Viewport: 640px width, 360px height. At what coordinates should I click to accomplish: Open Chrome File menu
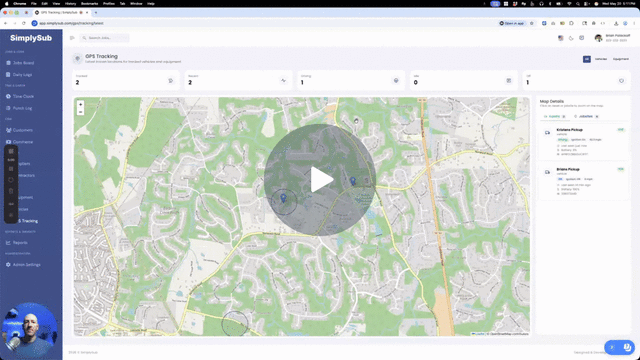pos(33,3)
